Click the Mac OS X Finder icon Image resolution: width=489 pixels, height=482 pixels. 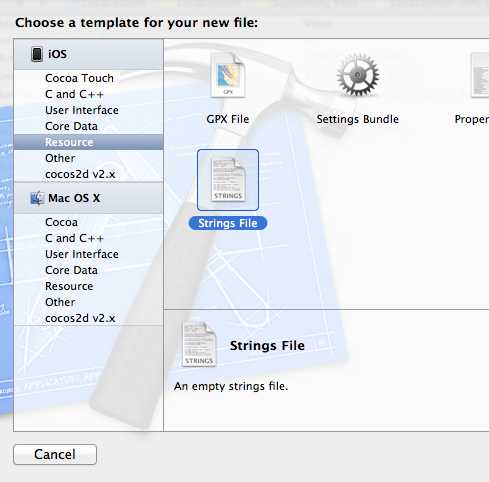pyautogui.click(x=37, y=198)
